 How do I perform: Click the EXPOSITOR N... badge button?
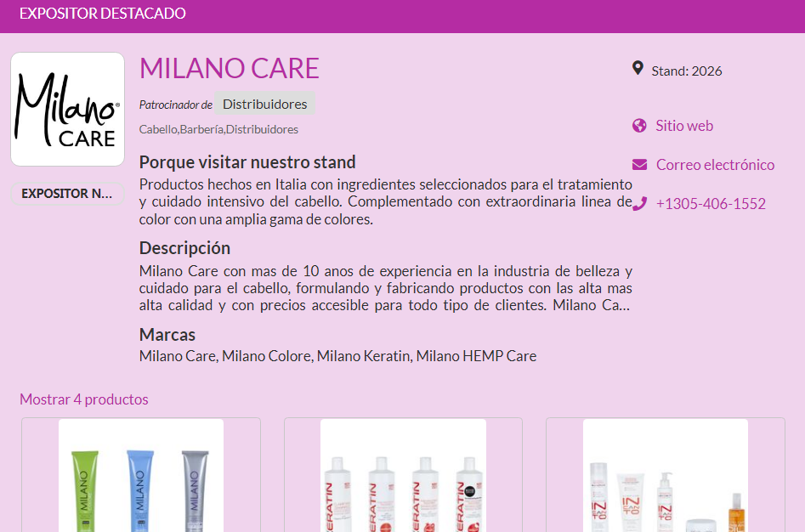(67, 194)
